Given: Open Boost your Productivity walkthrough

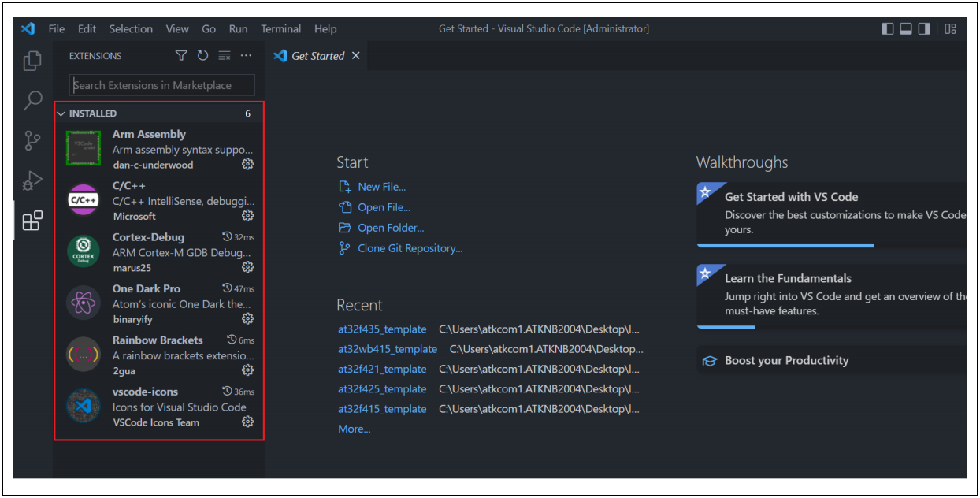Looking at the screenshot, I should tap(832, 361).
